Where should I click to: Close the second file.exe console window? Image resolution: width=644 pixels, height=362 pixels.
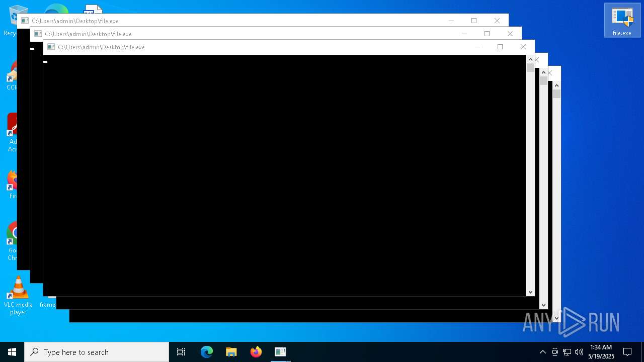coord(510,34)
